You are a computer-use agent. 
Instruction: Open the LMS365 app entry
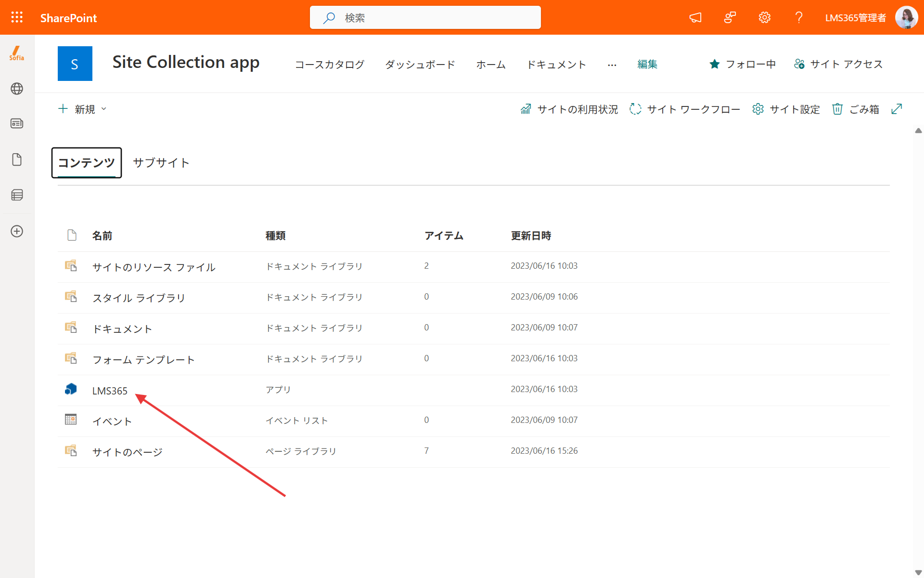pos(110,391)
